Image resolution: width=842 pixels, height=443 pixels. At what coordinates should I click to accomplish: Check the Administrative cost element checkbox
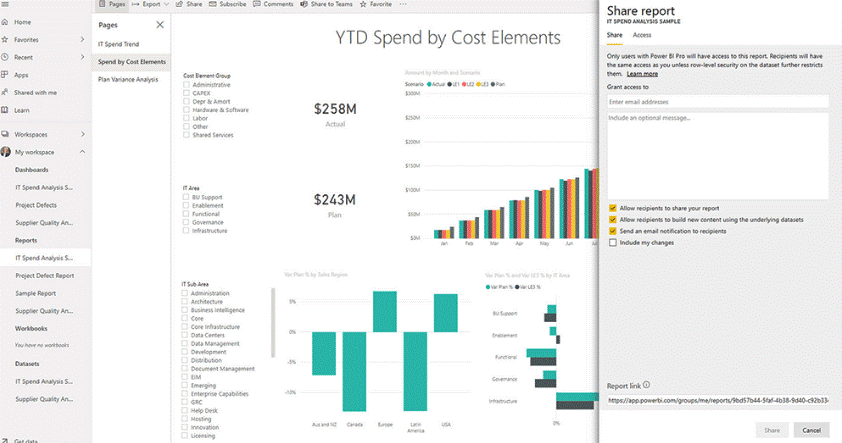point(186,85)
